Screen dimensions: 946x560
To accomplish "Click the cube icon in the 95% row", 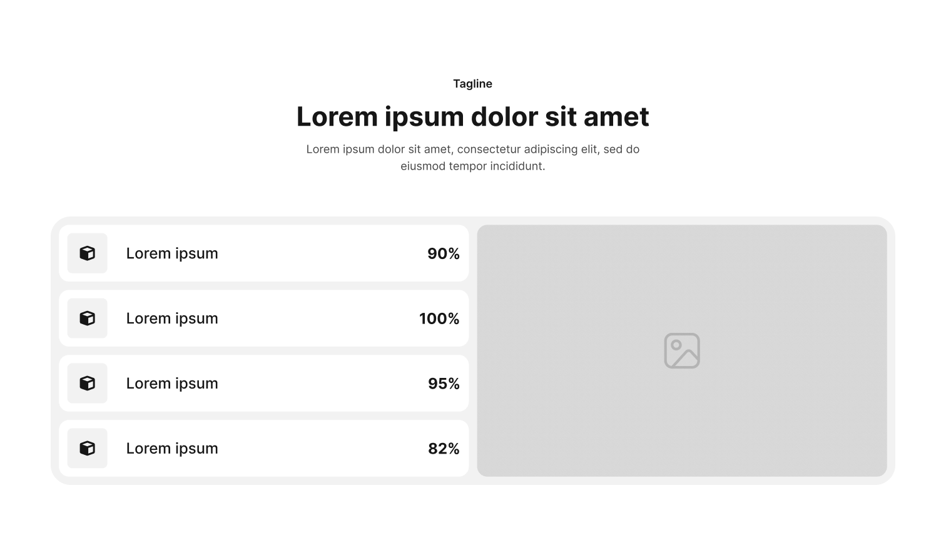I will pyautogui.click(x=88, y=384).
